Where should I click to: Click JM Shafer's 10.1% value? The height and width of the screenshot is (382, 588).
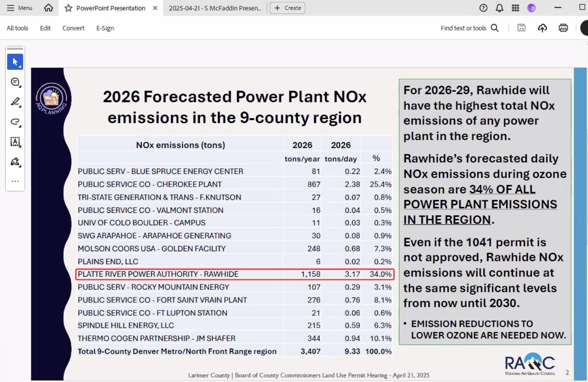381,338
